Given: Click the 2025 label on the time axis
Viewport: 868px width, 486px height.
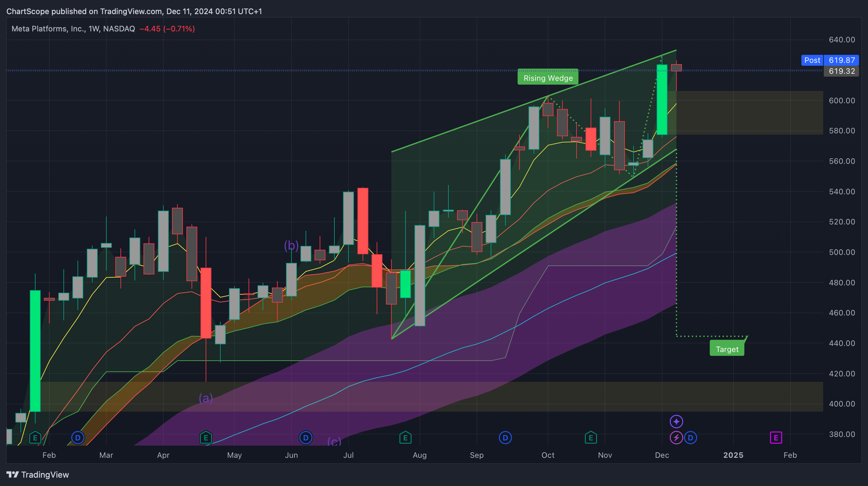Looking at the screenshot, I should (x=733, y=455).
